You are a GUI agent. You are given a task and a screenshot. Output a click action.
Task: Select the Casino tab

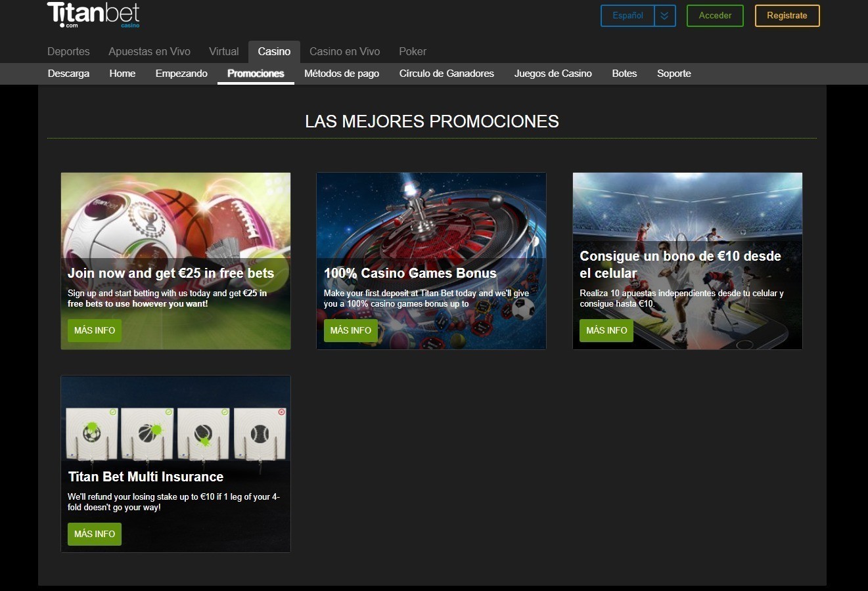click(274, 52)
